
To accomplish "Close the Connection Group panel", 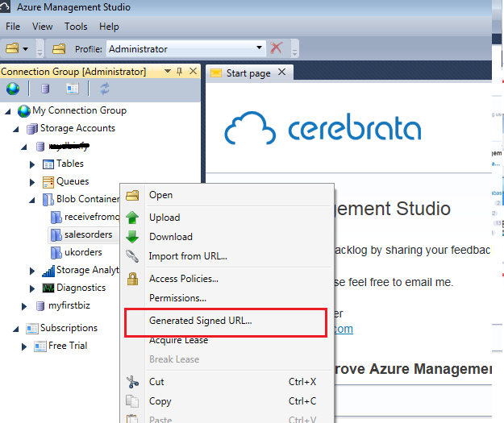I will 193,71.
